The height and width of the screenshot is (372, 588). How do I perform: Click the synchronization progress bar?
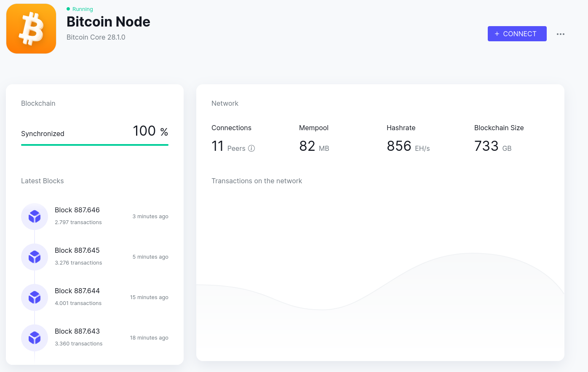[x=95, y=145]
